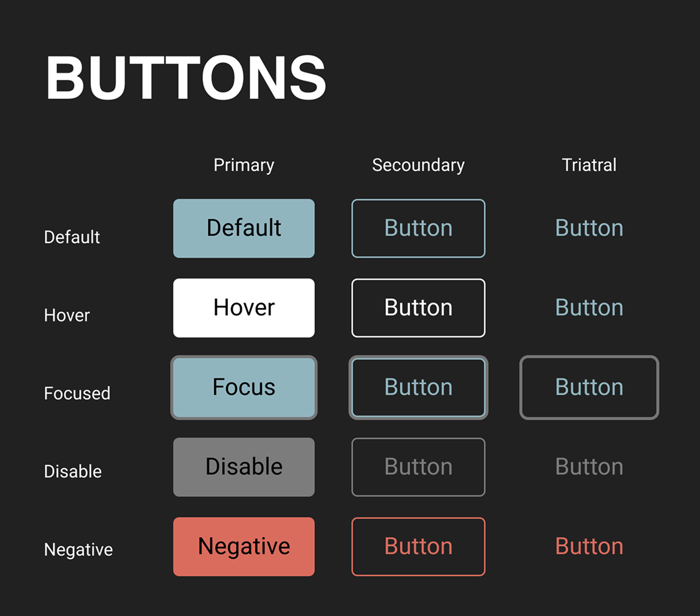Click the Focused row label
The height and width of the screenshot is (616, 700).
coord(77,393)
